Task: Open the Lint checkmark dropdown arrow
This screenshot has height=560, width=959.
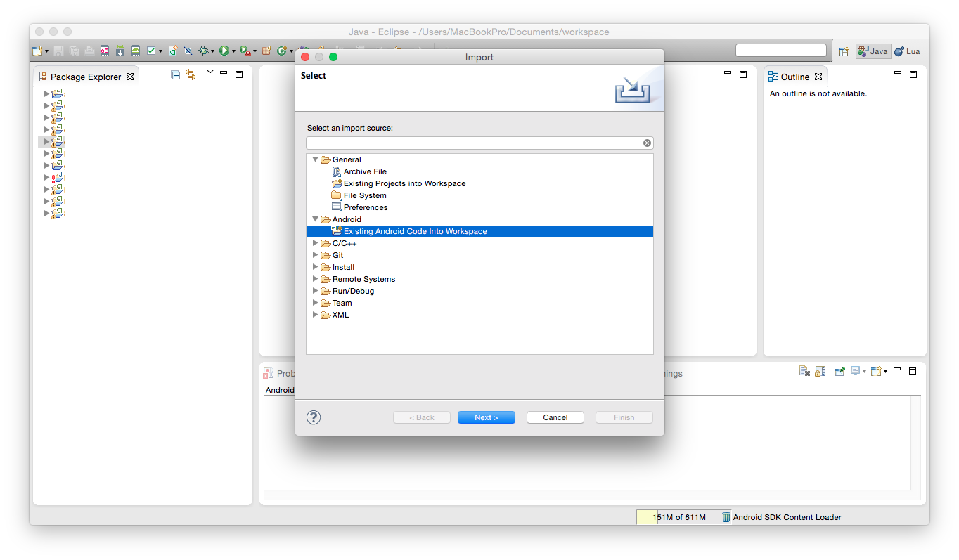Action: [160, 51]
